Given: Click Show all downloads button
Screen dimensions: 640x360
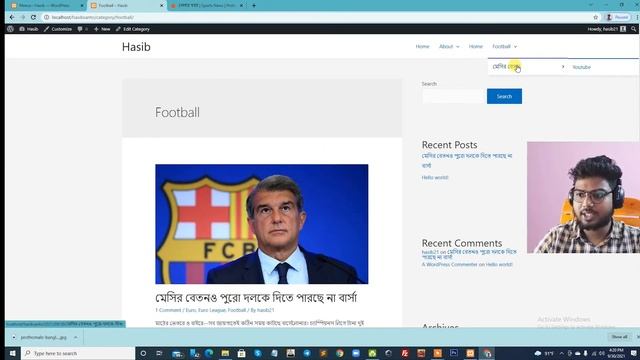Looking at the screenshot, I should [x=619, y=337].
